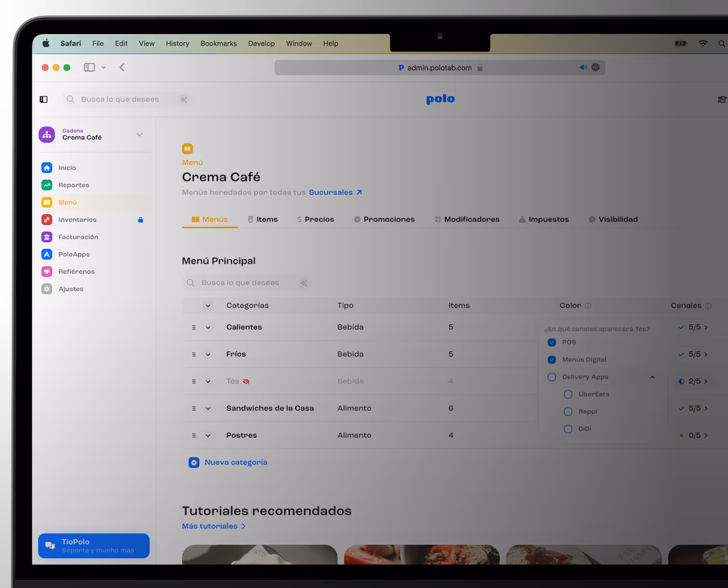This screenshot has width=728, height=588.
Task: Enable the Rappi checkbox
Action: (568, 411)
